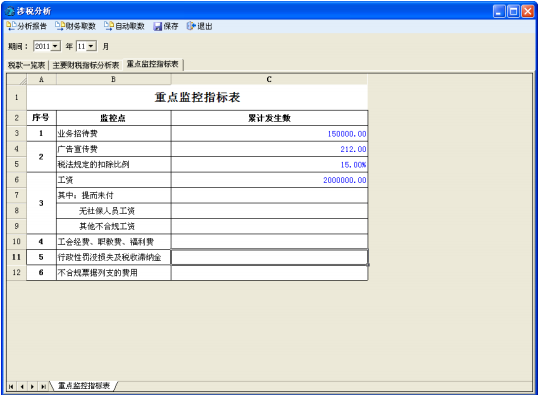Viewport: 538px width, 395px height.
Task: Select column C header
Action: pyautogui.click(x=269, y=80)
